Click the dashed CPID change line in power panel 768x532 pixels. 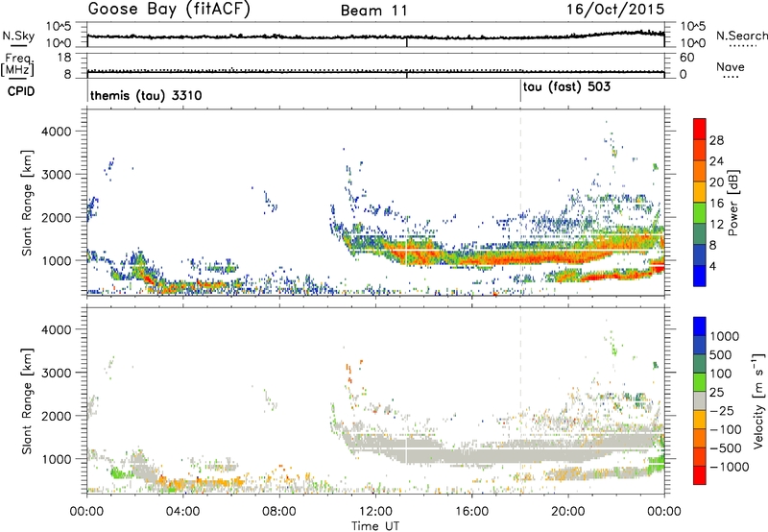click(x=520, y=203)
